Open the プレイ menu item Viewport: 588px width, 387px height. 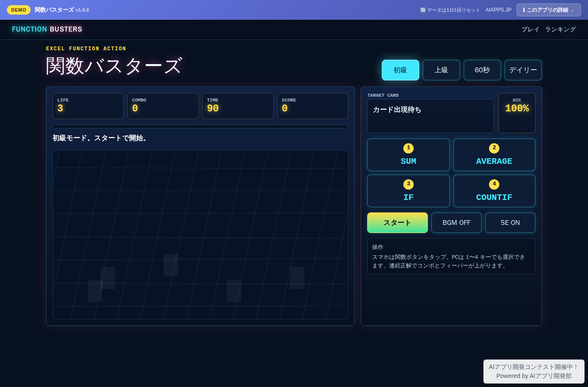point(530,29)
